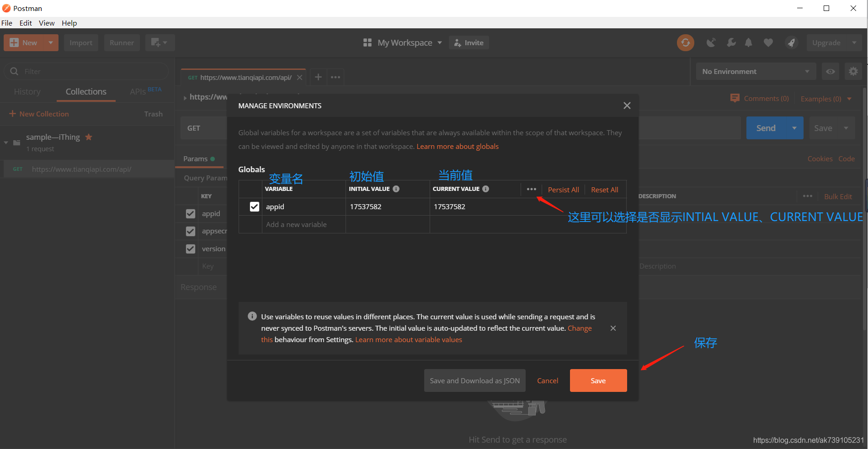Viewport: 868px width, 449px height.
Task: Click the appid current value cell
Action: (x=528, y=207)
